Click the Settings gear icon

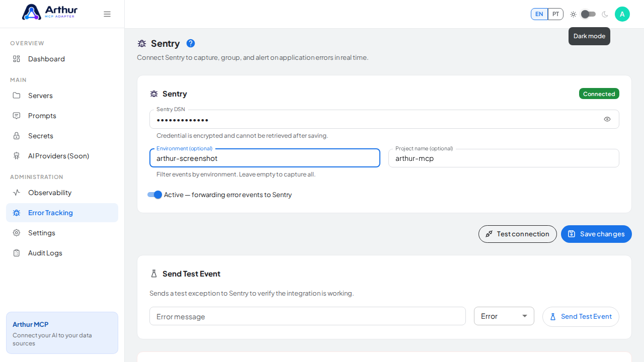pos(17,233)
